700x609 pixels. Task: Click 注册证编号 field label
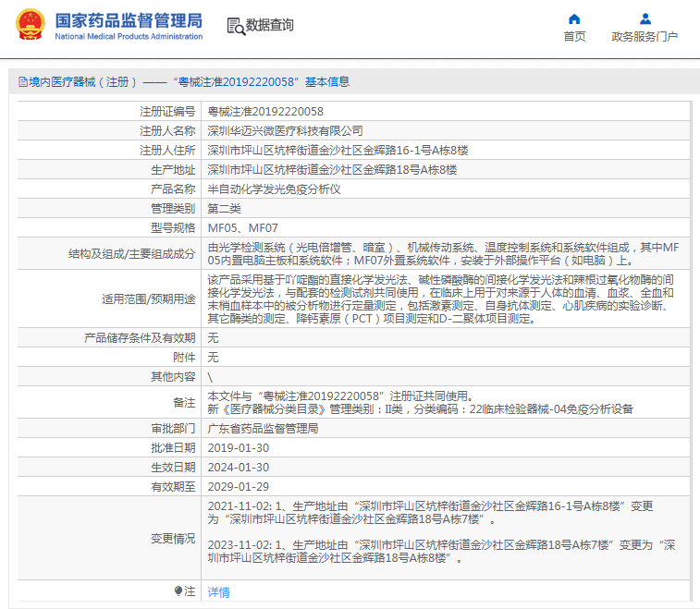[167, 112]
